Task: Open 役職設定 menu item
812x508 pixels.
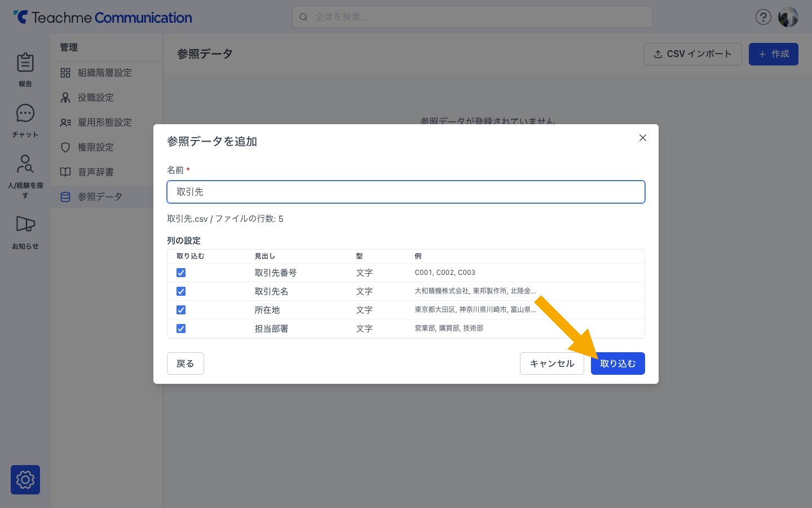Action: click(107, 98)
